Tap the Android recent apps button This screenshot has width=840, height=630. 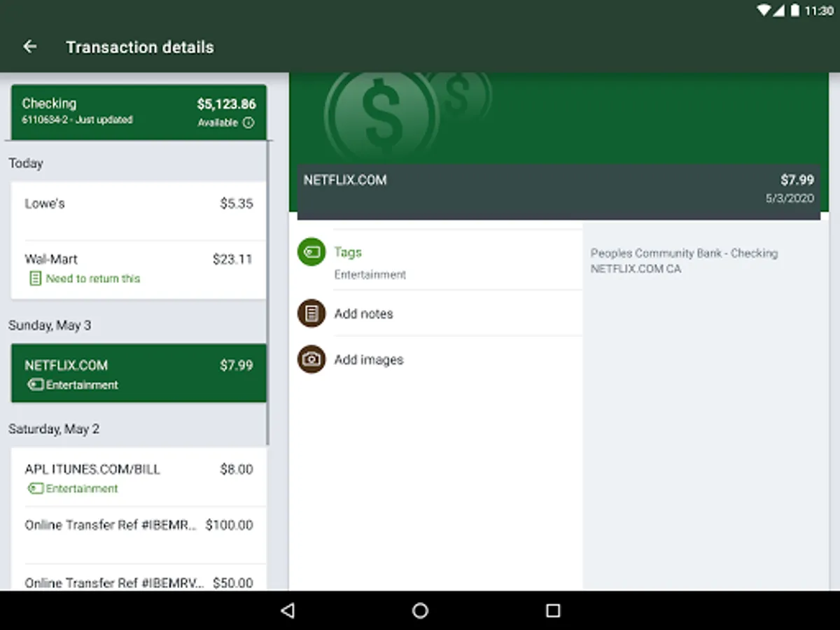coord(553,610)
